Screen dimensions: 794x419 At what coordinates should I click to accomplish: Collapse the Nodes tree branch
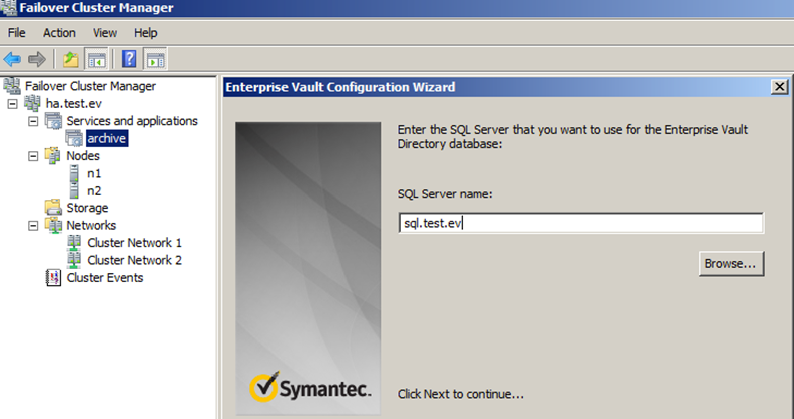[33, 156]
